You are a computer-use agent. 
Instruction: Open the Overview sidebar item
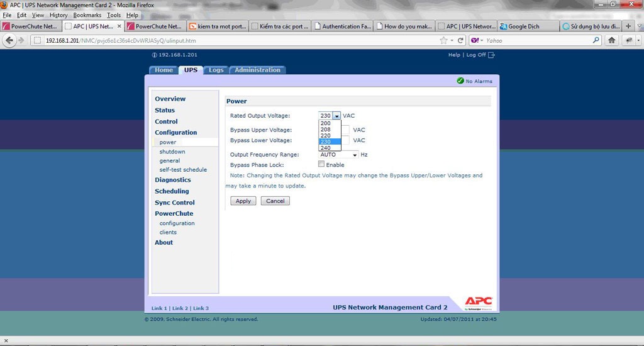point(170,99)
